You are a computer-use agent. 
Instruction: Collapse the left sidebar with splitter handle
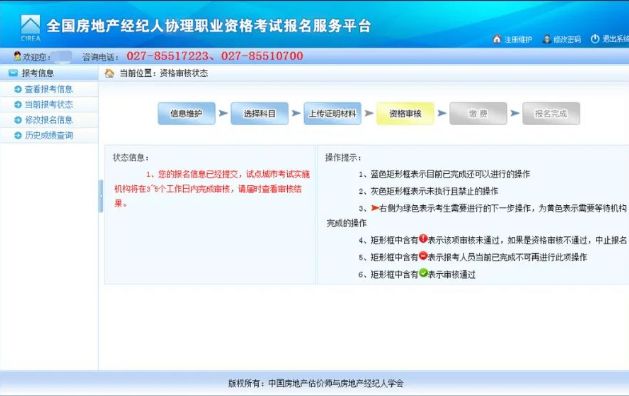(x=101, y=196)
